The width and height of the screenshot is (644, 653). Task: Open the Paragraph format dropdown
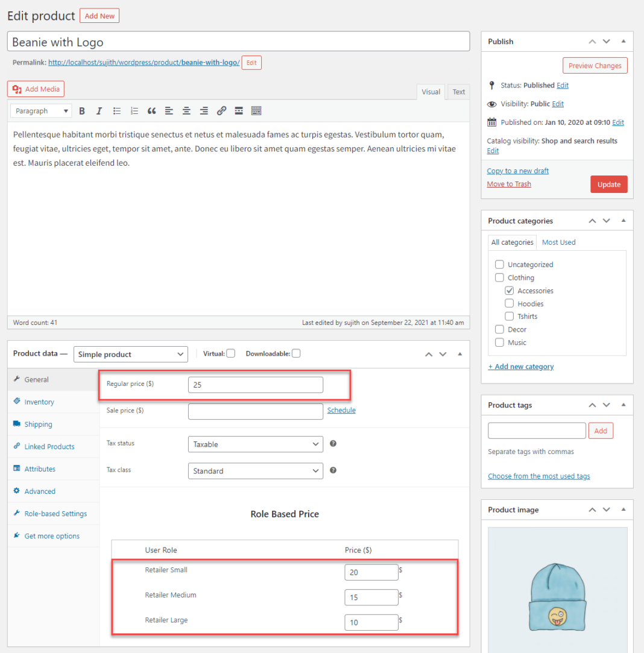tap(41, 111)
